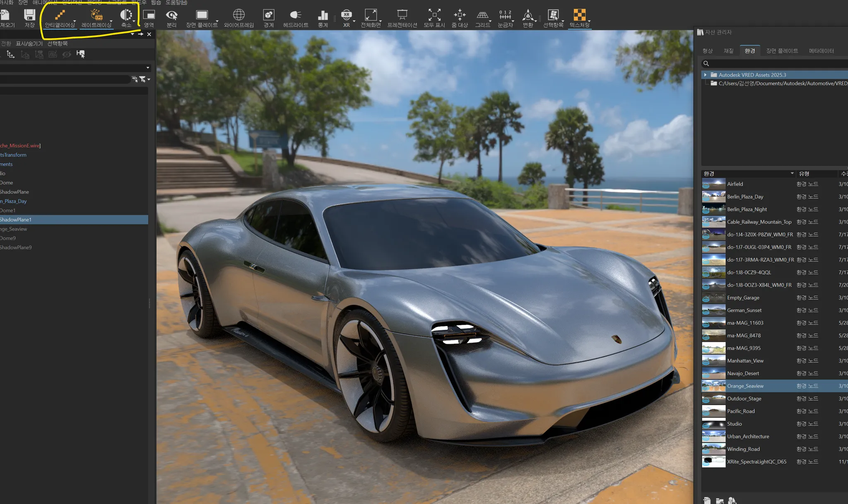Open the XR button dropdown arrow
Screen dimensions: 848x504
354,21
